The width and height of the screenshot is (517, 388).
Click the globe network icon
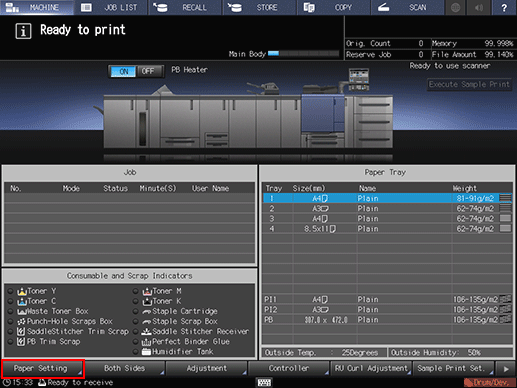pyautogui.click(x=455, y=7)
